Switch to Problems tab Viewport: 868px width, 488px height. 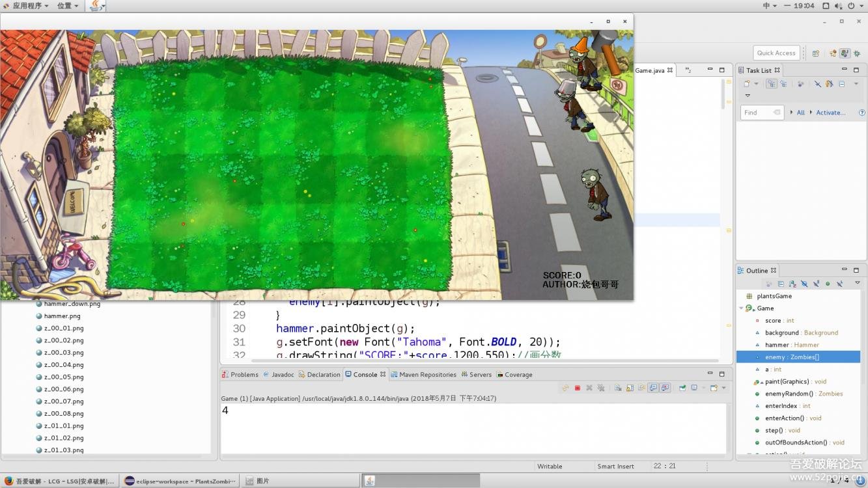click(240, 374)
